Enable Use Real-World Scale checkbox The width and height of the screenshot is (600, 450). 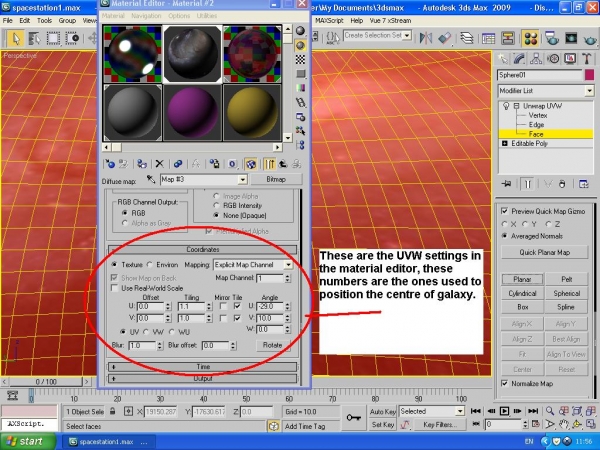(114, 288)
